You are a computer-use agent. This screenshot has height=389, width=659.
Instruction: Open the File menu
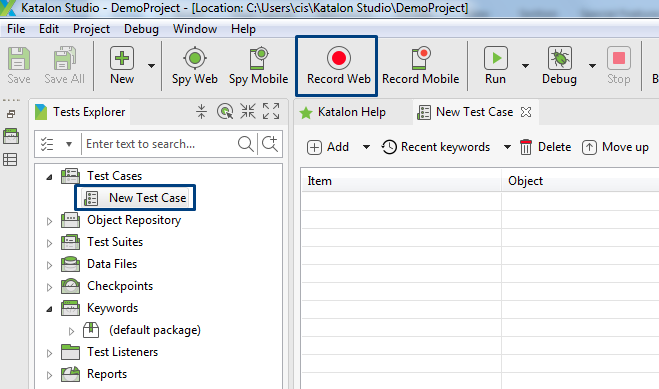coord(16,29)
